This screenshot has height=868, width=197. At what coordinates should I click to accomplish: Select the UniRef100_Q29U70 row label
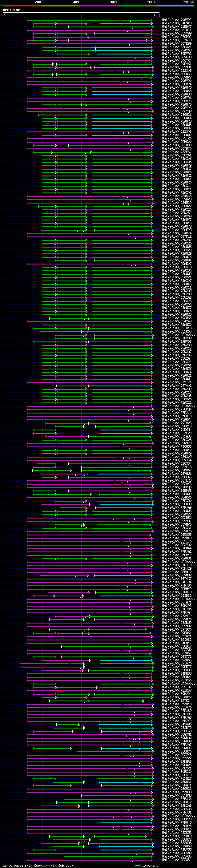(x=177, y=531)
